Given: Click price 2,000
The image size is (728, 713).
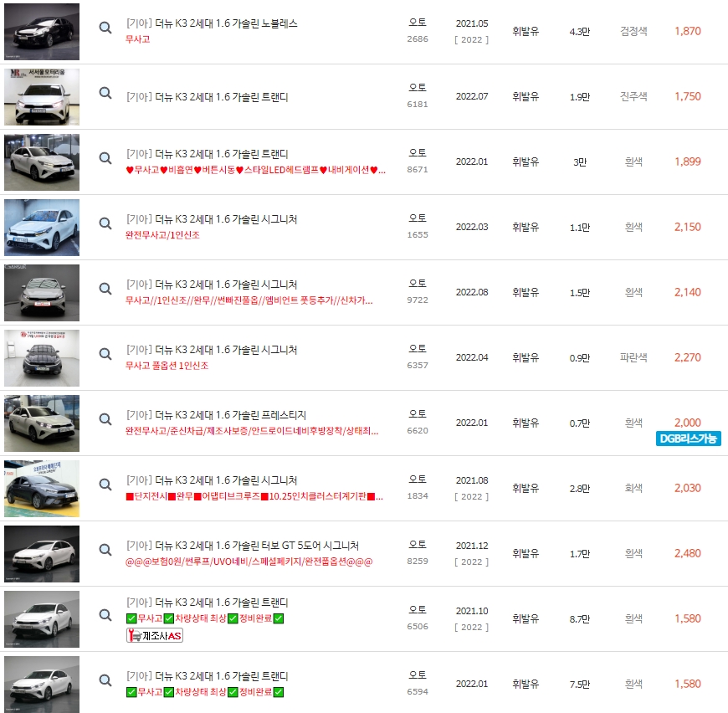Looking at the screenshot, I should [688, 423].
